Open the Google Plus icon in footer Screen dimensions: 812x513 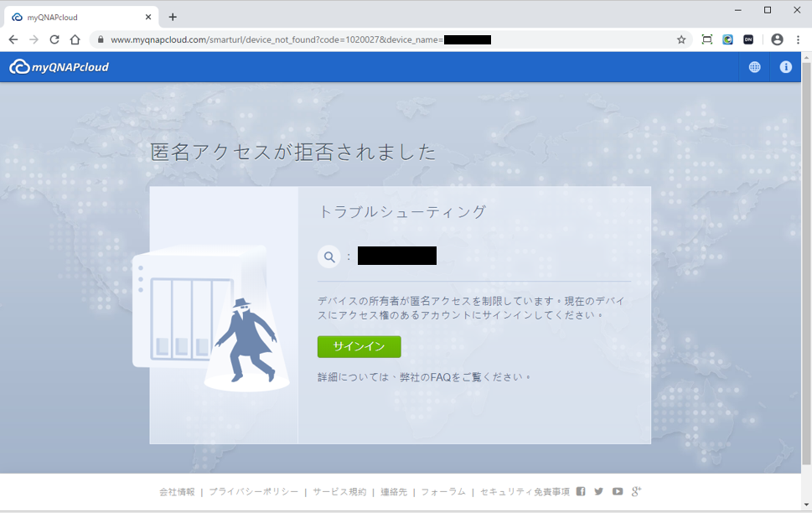pyautogui.click(x=637, y=491)
